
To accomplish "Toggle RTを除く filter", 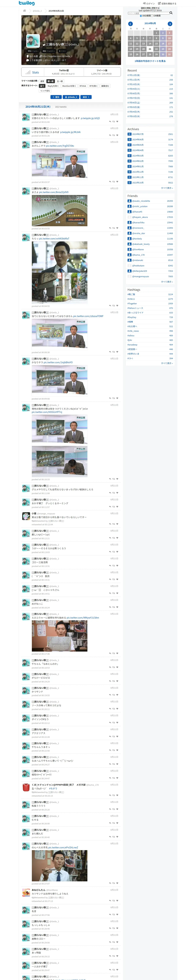I will [94, 86].
